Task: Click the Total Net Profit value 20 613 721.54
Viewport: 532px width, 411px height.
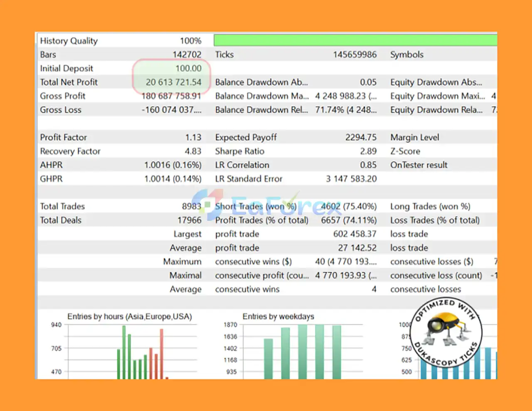Action: 173,82
